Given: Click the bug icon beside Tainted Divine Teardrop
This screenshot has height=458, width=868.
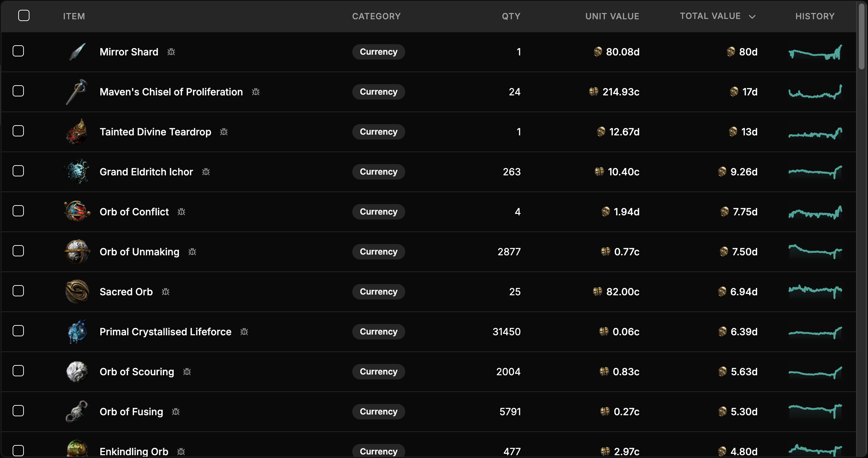Looking at the screenshot, I should [x=224, y=132].
